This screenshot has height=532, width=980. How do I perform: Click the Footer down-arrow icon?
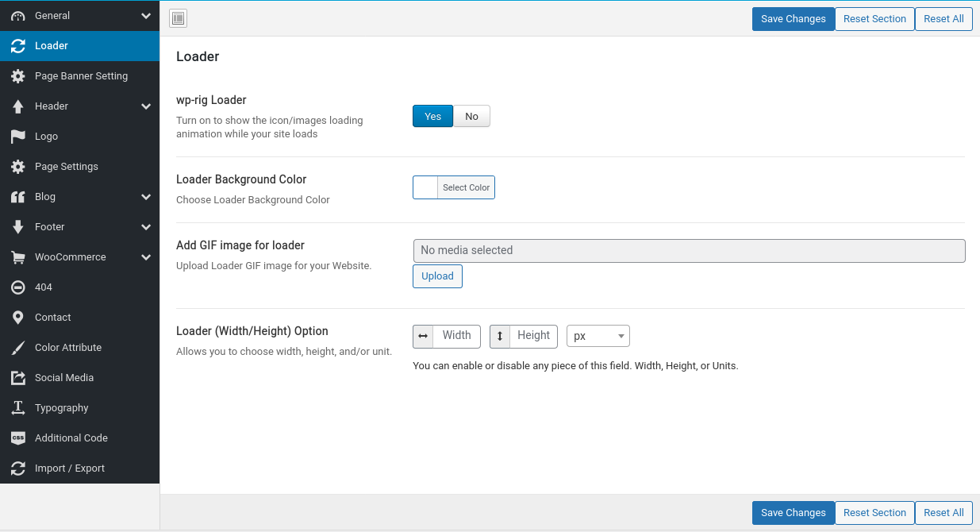pos(17,227)
